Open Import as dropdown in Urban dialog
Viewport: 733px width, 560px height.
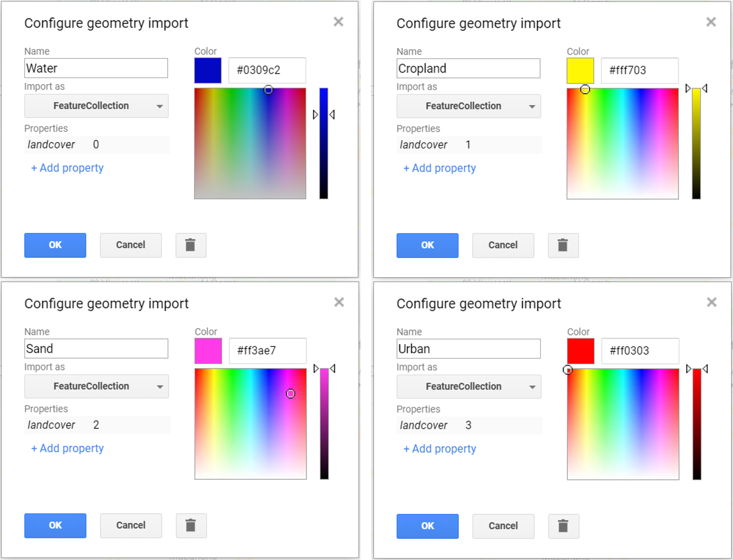tap(469, 387)
